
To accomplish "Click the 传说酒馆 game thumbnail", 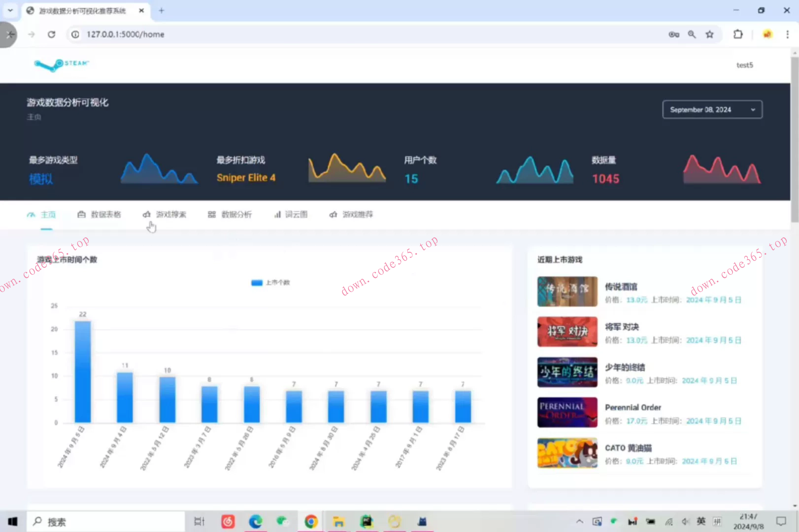I will click(x=567, y=292).
